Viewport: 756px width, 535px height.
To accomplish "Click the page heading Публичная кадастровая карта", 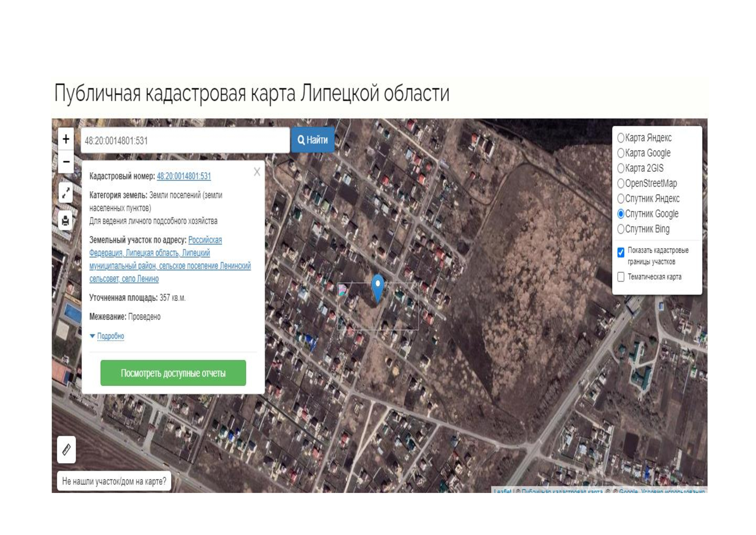I will 251,93.
